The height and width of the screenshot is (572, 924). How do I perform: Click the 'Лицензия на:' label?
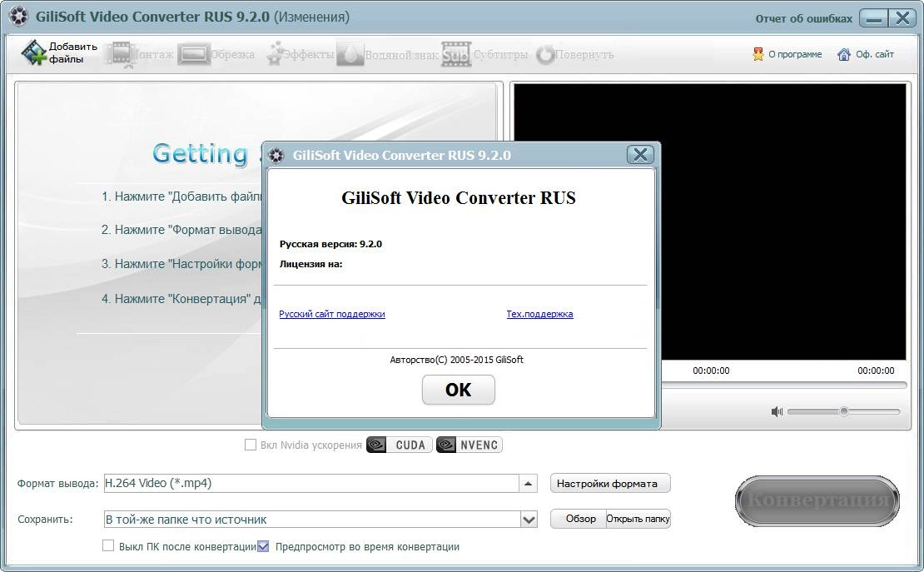pos(310,264)
